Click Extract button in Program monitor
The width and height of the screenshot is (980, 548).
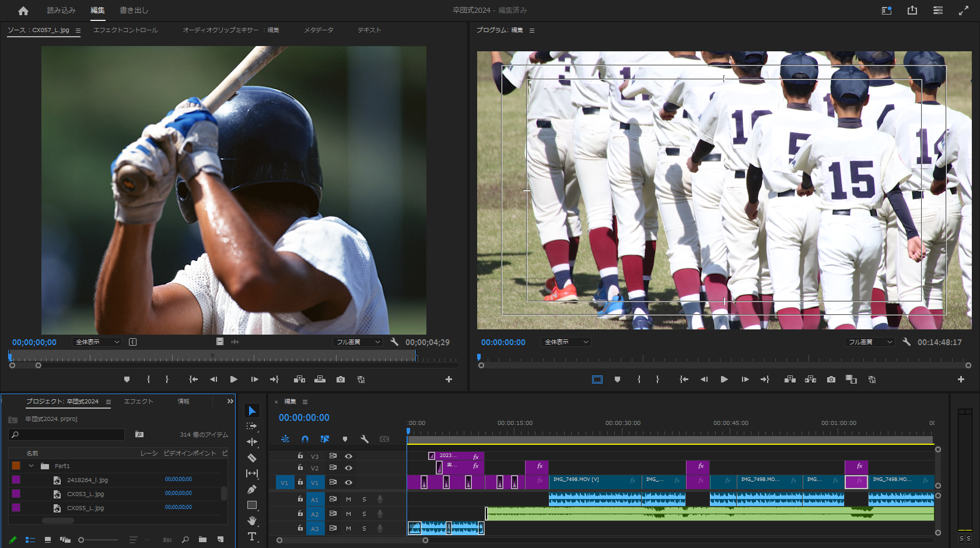tap(810, 380)
